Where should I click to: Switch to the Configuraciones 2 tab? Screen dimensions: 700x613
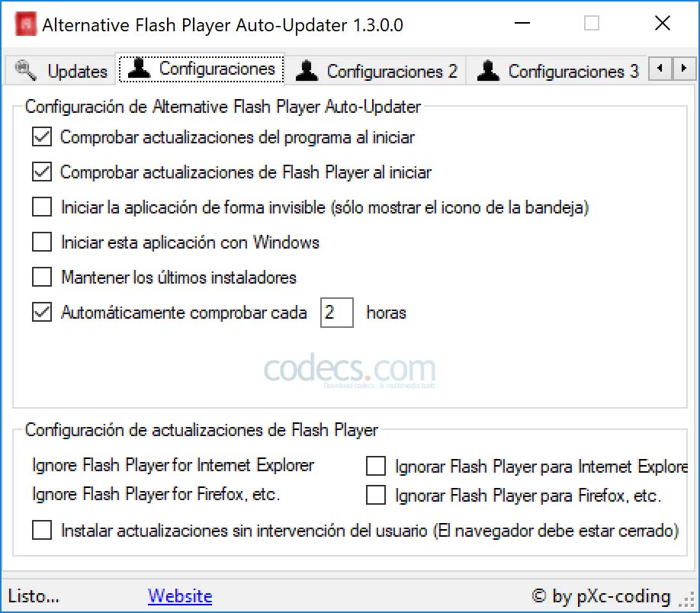[376, 71]
